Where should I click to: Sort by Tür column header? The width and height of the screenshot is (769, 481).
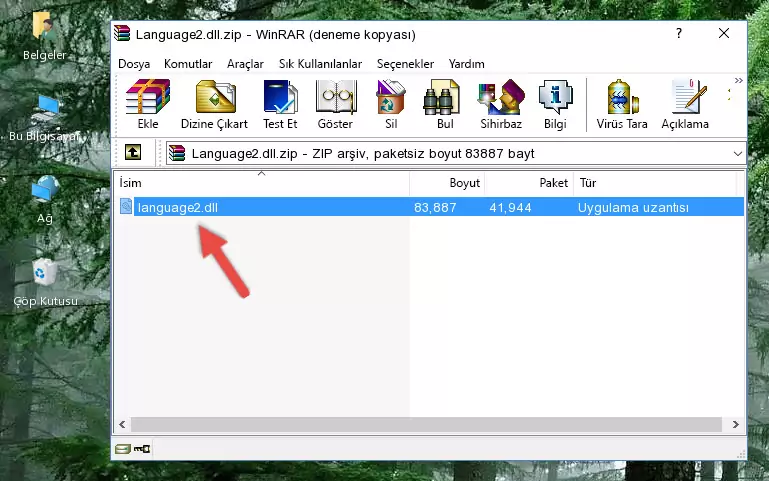pyautogui.click(x=655, y=183)
